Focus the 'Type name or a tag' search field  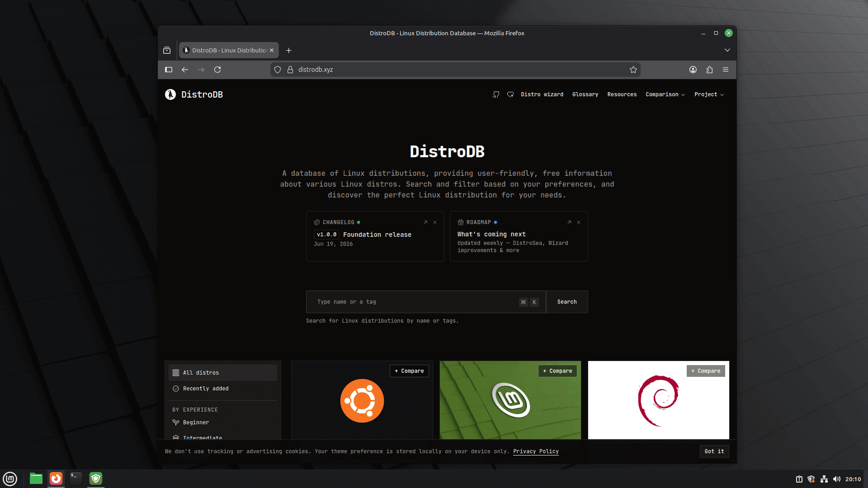pos(426,302)
